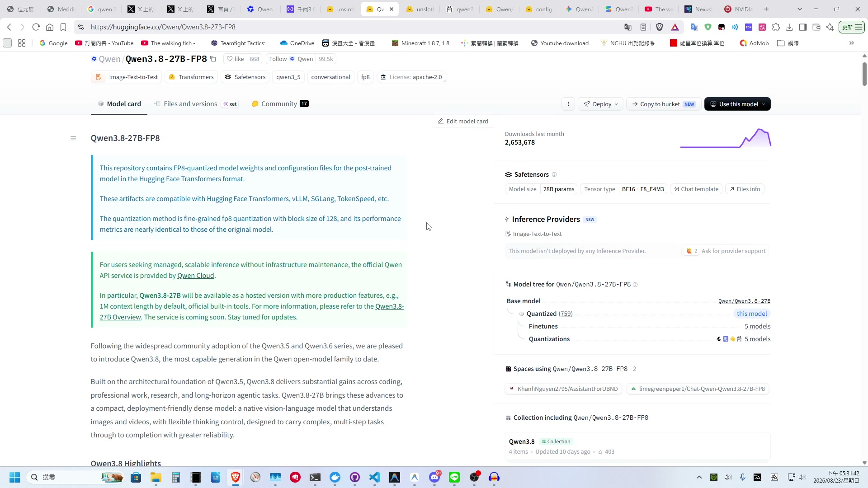Open Leo AI assistant icon
Viewport: 868px width, 488px height.
pos(830,27)
